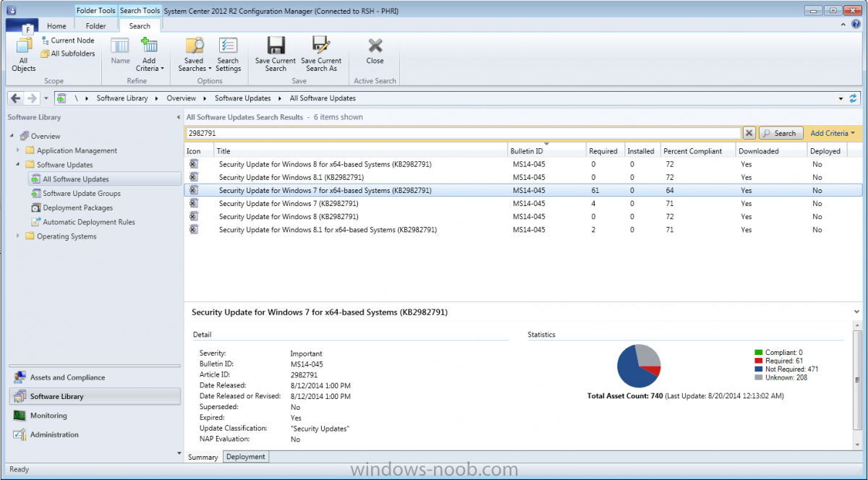
Task: Clear the search box text
Action: click(749, 133)
